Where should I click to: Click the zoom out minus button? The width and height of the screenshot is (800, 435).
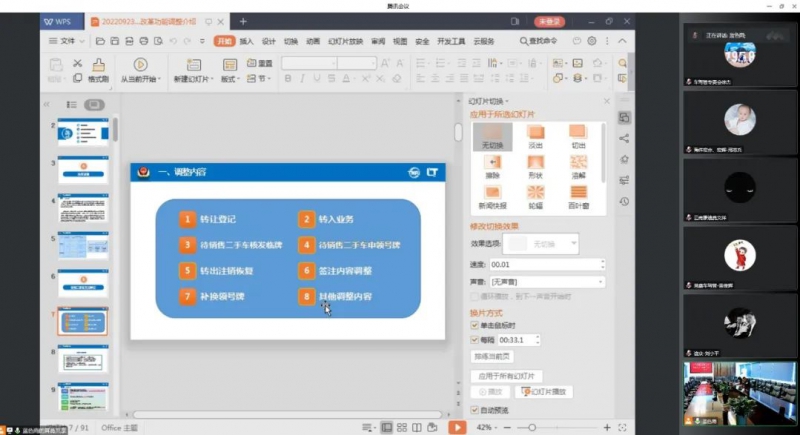pos(507,427)
